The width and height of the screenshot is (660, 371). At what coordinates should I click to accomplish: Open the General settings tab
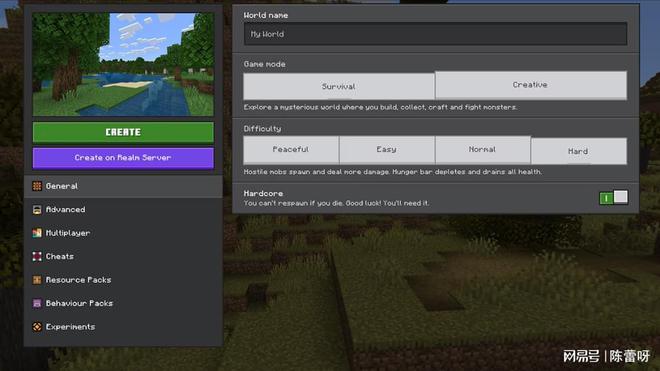[123, 186]
